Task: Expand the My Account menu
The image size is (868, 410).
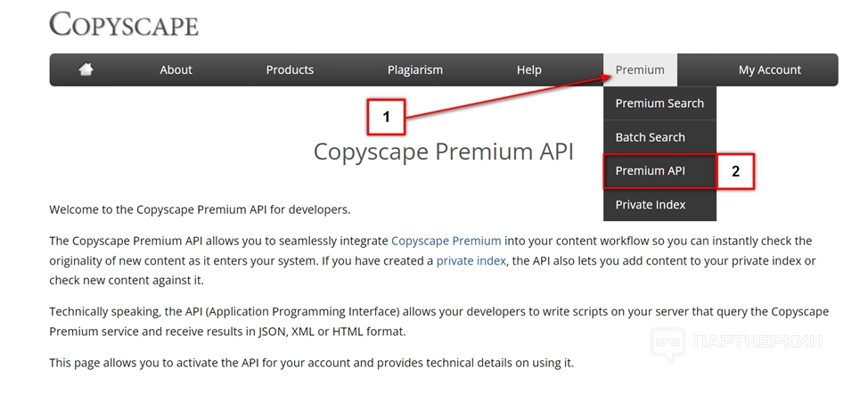Action: 769,70
